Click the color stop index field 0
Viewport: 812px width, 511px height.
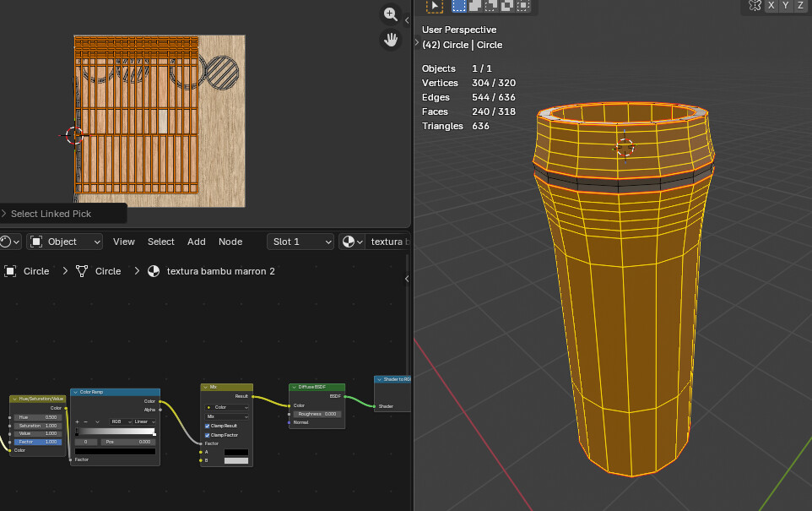tap(86, 442)
